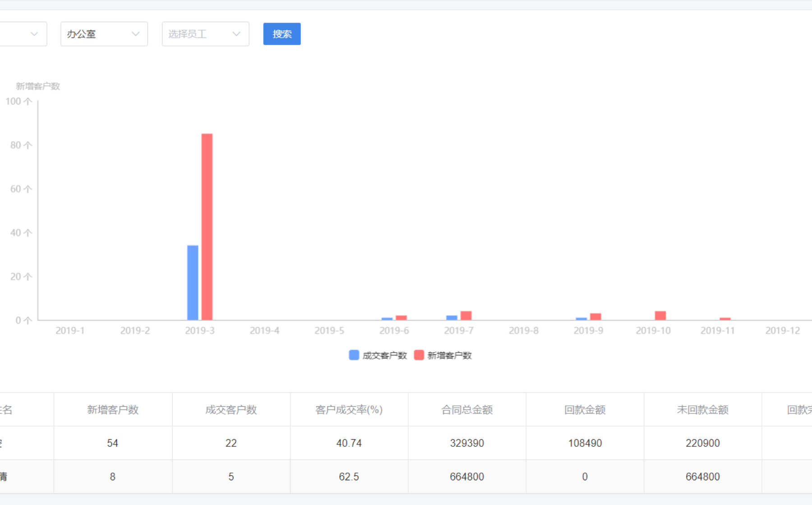
Task: Click the red bar for 2019-11
Action: tap(725, 319)
